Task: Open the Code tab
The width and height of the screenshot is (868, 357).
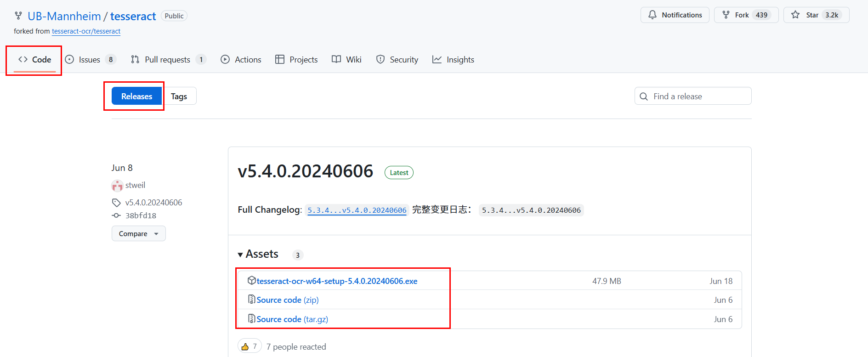Action: [x=34, y=60]
